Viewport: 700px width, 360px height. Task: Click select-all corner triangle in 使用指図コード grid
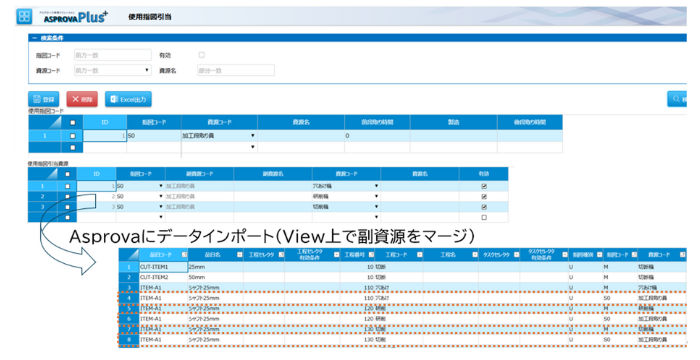pos(45,122)
